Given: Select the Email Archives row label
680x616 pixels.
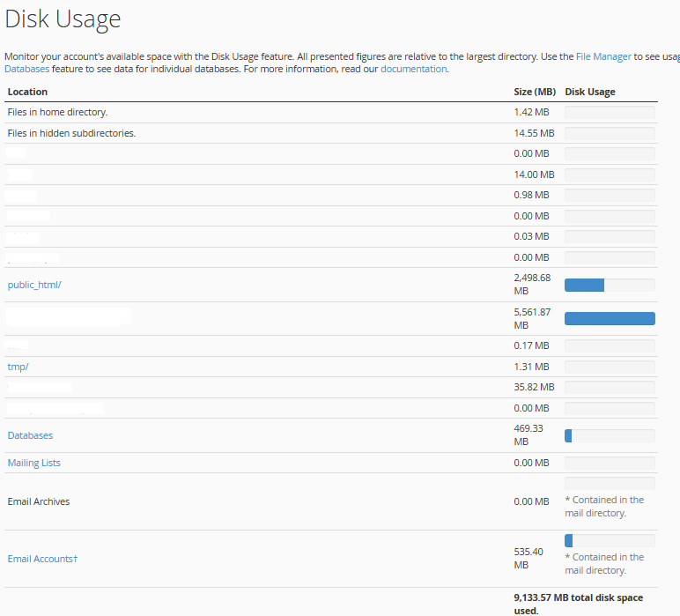Looking at the screenshot, I should coord(39,501).
